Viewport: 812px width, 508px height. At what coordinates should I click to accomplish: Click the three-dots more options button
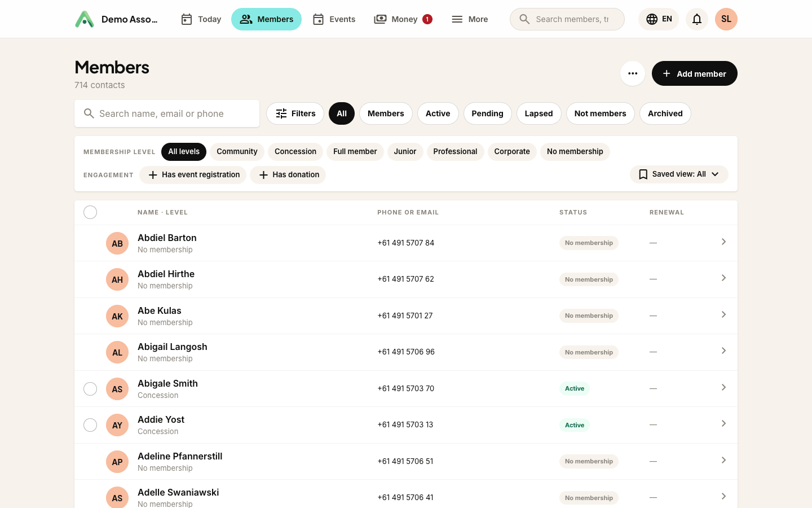click(633, 73)
